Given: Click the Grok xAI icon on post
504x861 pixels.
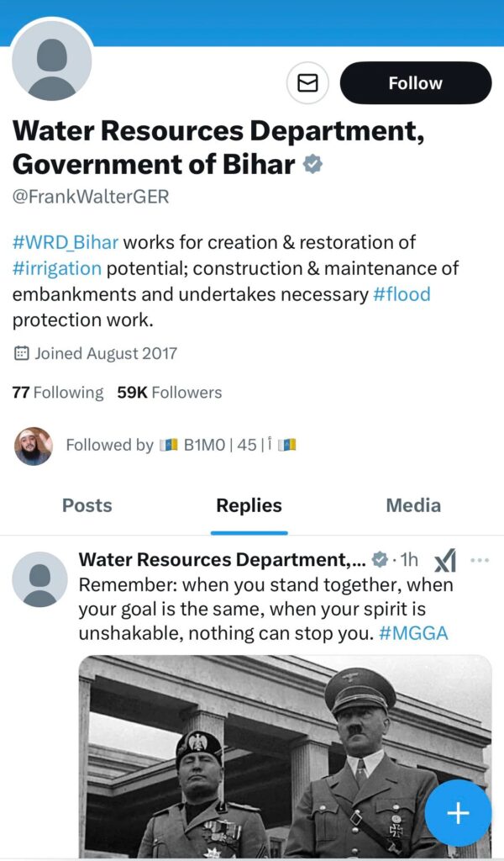Looking at the screenshot, I should [444, 560].
